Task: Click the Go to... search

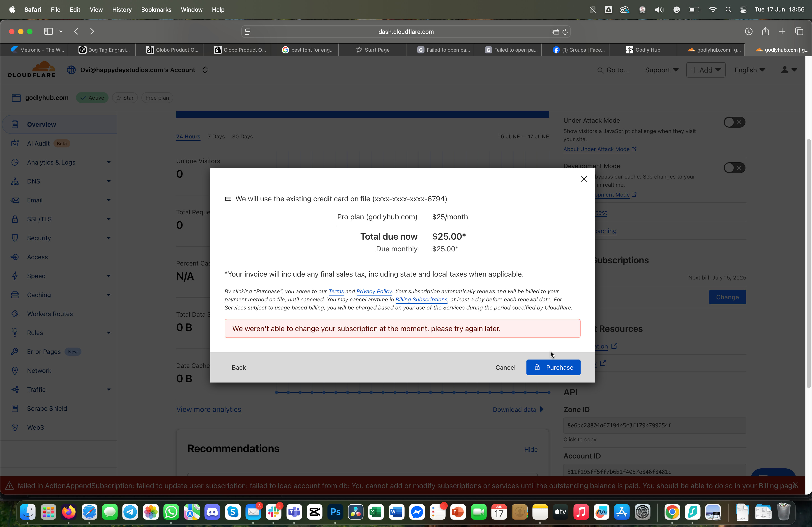Action: click(613, 70)
